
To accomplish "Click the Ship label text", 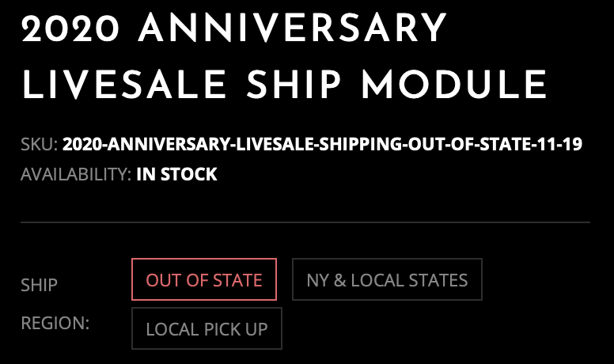I will [39, 285].
